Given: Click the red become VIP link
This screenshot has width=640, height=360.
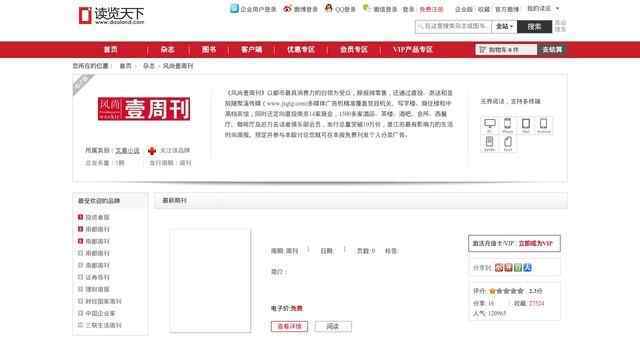Looking at the screenshot, I should point(536,243).
